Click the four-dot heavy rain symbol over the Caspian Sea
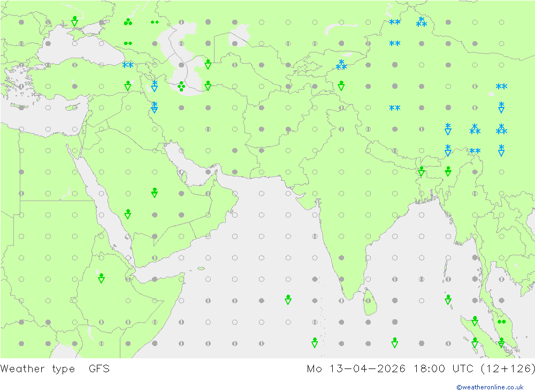 click(181, 86)
